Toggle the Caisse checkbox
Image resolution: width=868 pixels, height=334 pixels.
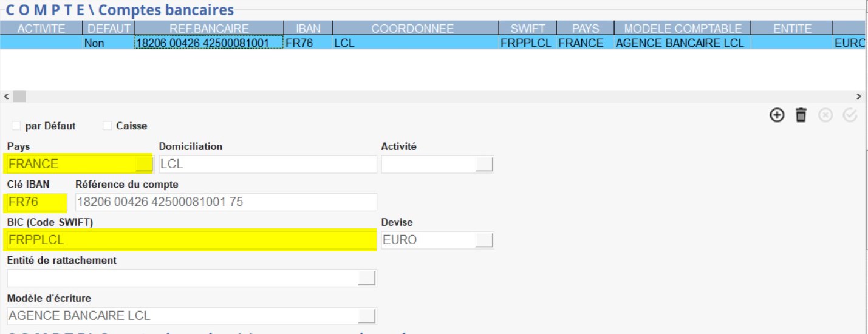point(107,126)
